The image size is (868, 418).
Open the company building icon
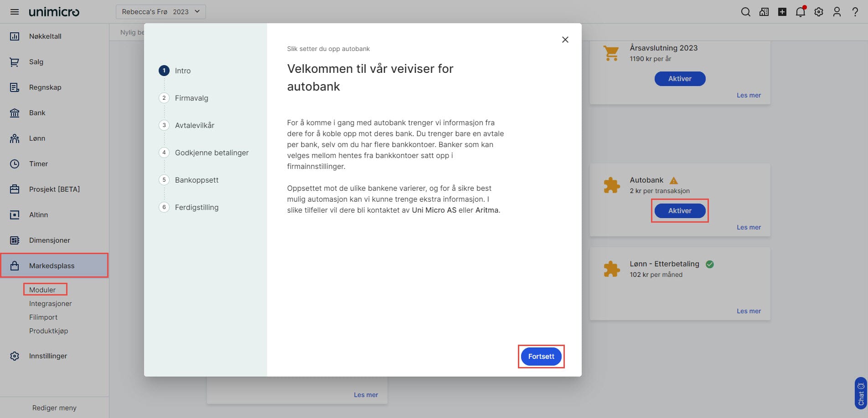pos(764,12)
